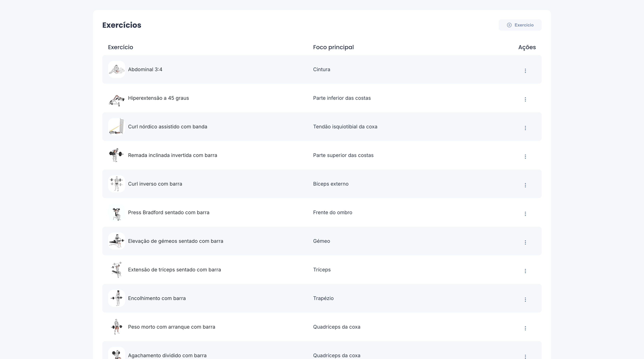The width and height of the screenshot is (644, 359).
Task: Open the actions menu for Abdominal 3:4
Action: point(526,71)
